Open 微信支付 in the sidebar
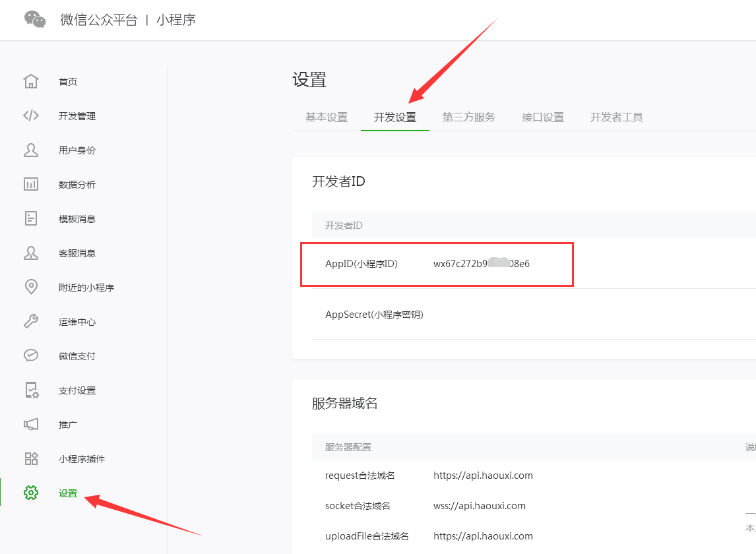The width and height of the screenshot is (756, 554). [77, 356]
